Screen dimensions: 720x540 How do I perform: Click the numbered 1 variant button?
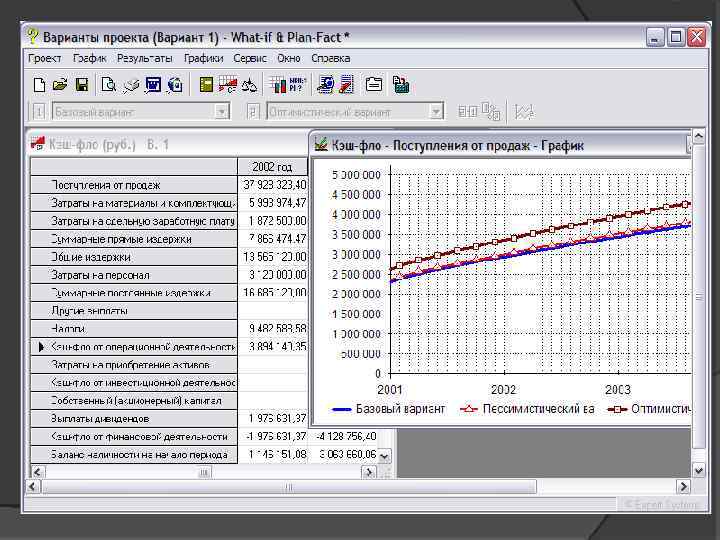coord(39,112)
